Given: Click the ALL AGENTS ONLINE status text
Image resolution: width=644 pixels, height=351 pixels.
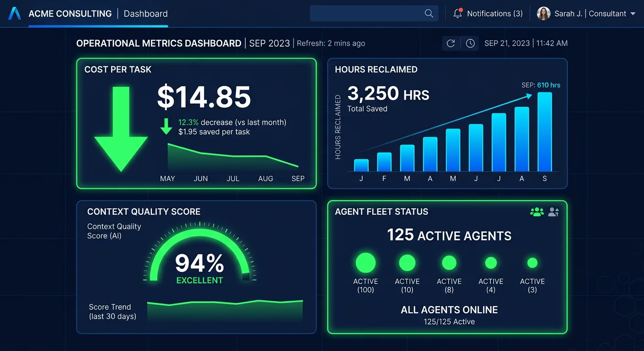Looking at the screenshot, I should coord(449,310).
